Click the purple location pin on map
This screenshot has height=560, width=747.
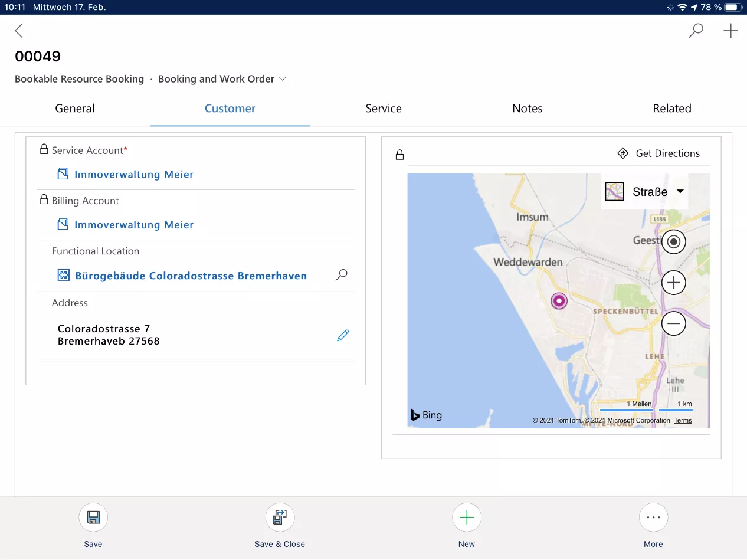(x=558, y=301)
